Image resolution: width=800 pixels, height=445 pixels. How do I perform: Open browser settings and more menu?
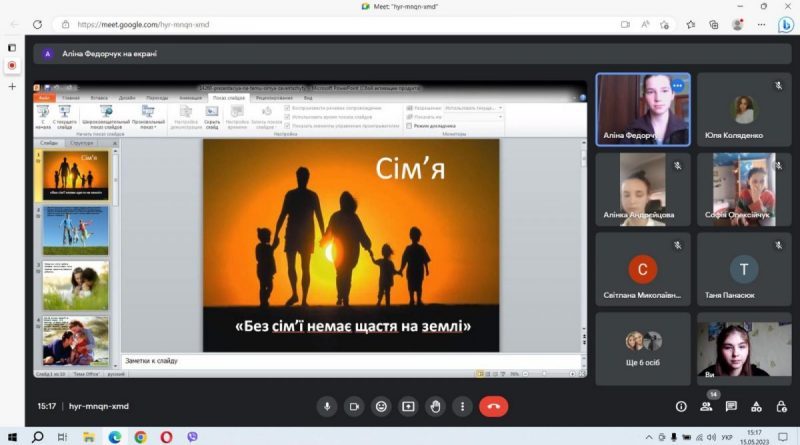coord(761,24)
